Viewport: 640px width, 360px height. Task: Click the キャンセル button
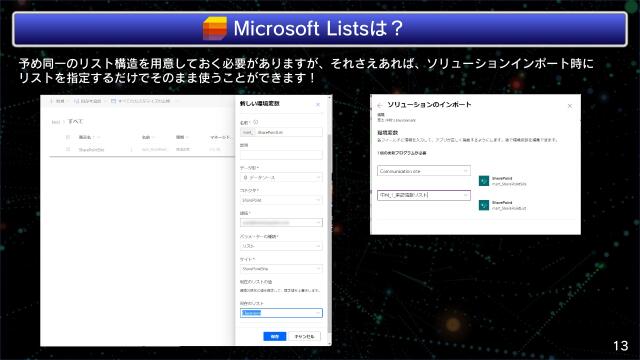coord(304,336)
